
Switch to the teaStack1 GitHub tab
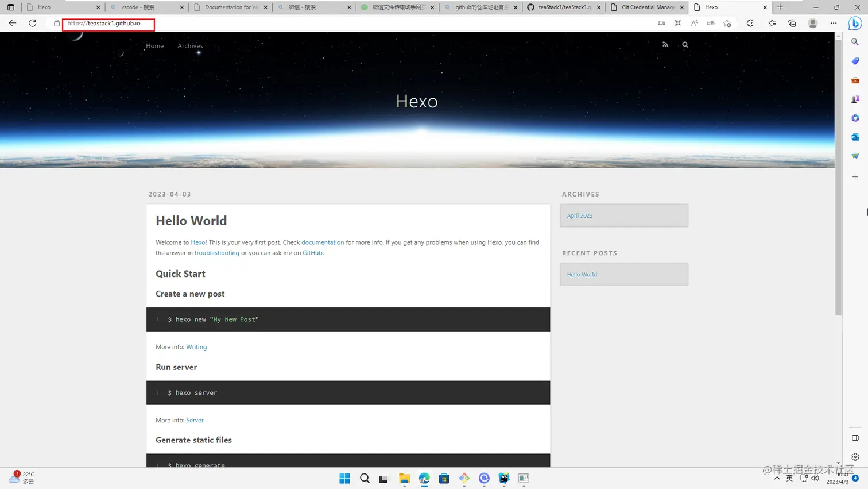click(564, 7)
